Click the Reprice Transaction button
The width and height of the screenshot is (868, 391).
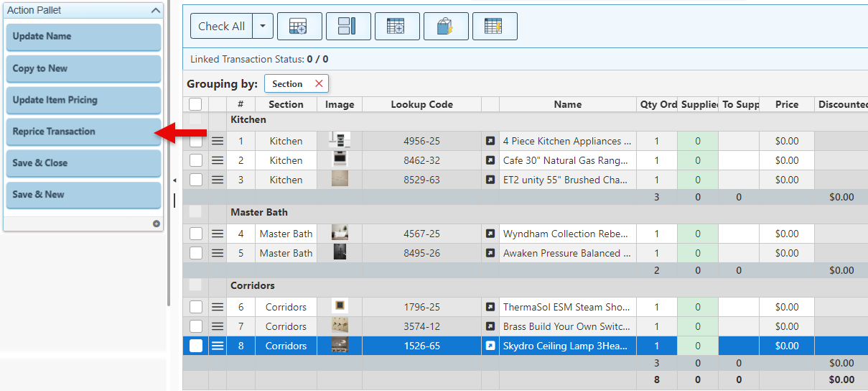click(x=83, y=132)
